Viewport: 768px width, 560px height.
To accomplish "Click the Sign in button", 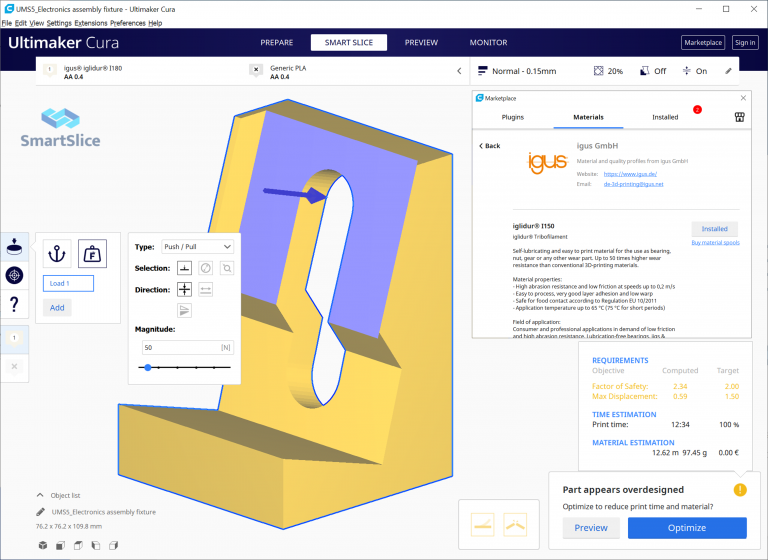I will click(745, 43).
